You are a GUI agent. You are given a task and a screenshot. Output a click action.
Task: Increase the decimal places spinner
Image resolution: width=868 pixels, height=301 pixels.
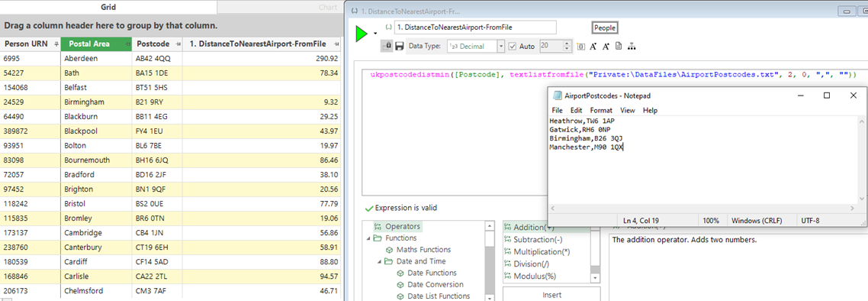[567, 44]
